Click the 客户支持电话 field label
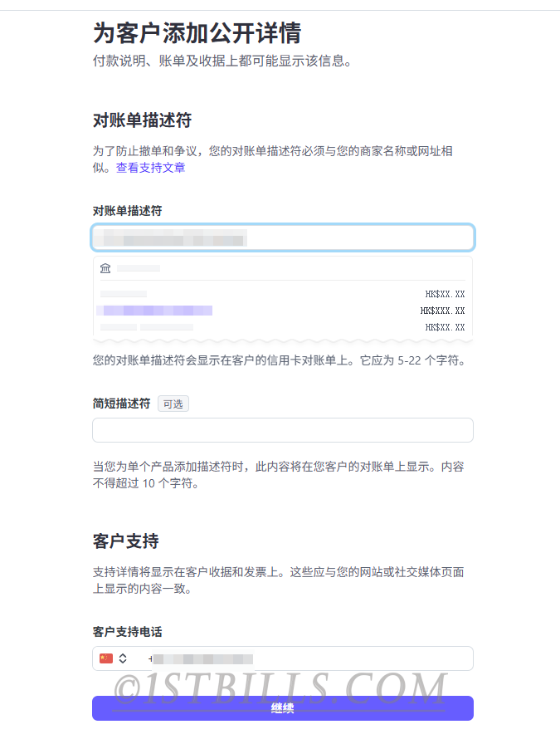 127,632
